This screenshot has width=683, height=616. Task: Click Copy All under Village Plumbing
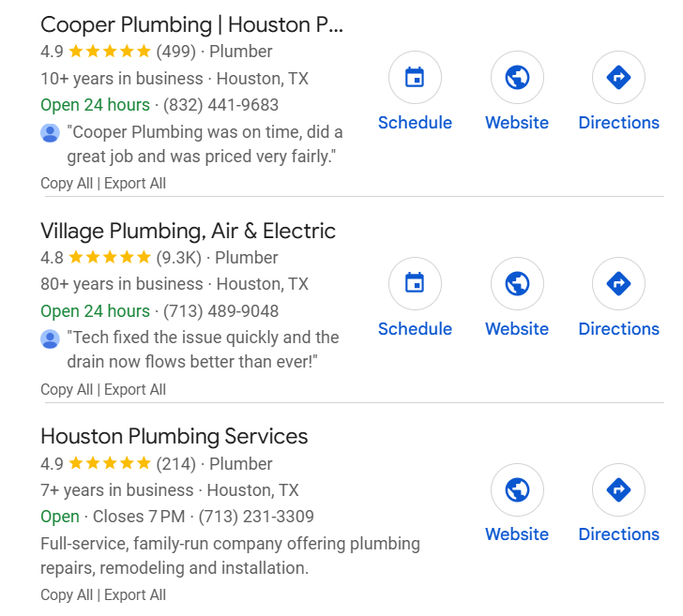coord(67,390)
